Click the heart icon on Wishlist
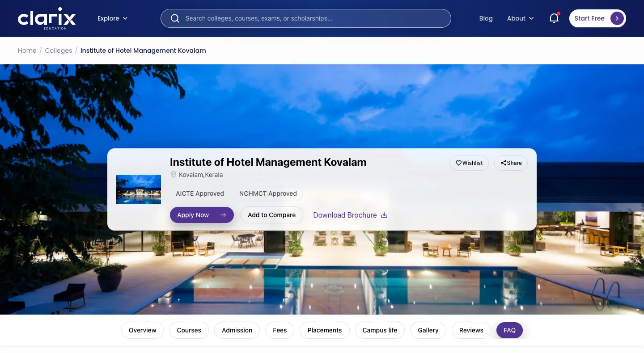Screen dimensions: 644x353 (x=458, y=163)
